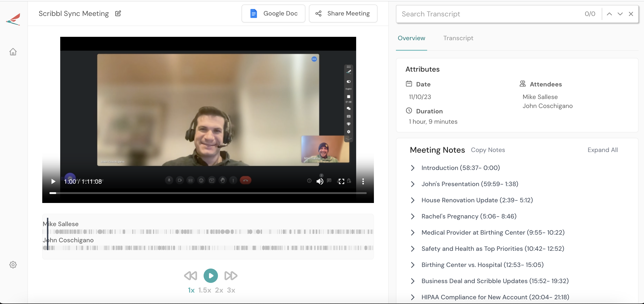Skip forward with the fast-forward icon
The height and width of the screenshot is (304, 644).
click(230, 276)
